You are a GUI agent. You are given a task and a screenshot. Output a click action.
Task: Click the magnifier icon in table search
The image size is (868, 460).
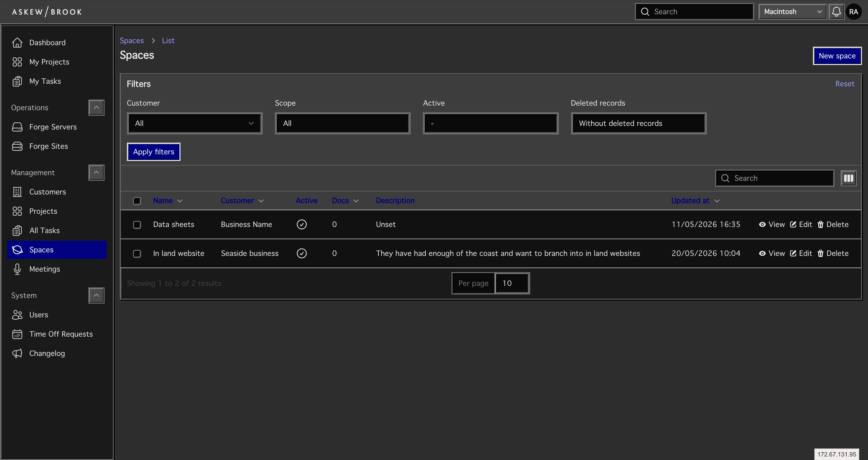pyautogui.click(x=725, y=178)
